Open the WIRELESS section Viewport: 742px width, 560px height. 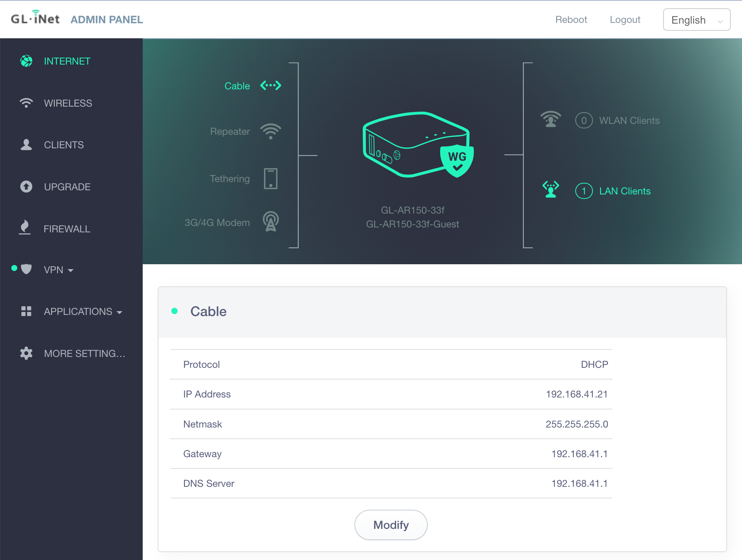coord(68,103)
